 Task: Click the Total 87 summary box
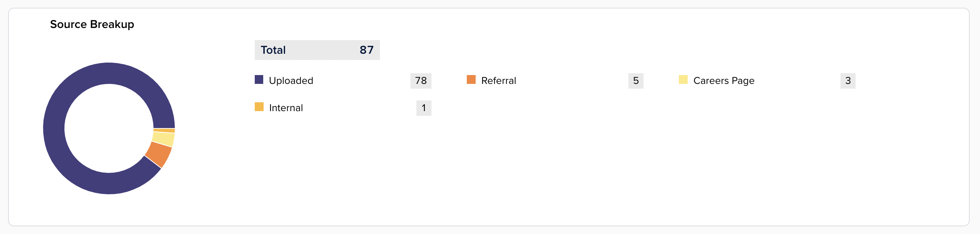click(317, 50)
